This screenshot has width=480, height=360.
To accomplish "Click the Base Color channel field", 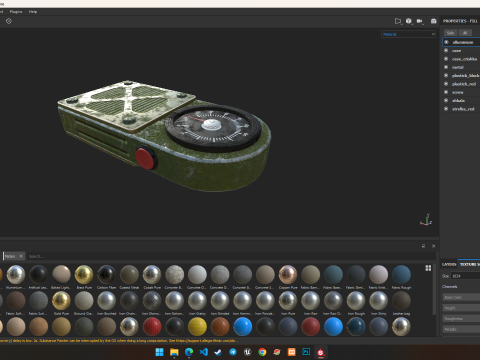I will 461,297.
